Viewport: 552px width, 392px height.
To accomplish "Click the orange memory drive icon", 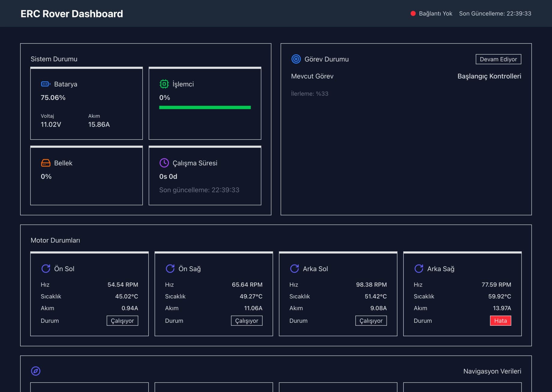I will [x=46, y=163].
